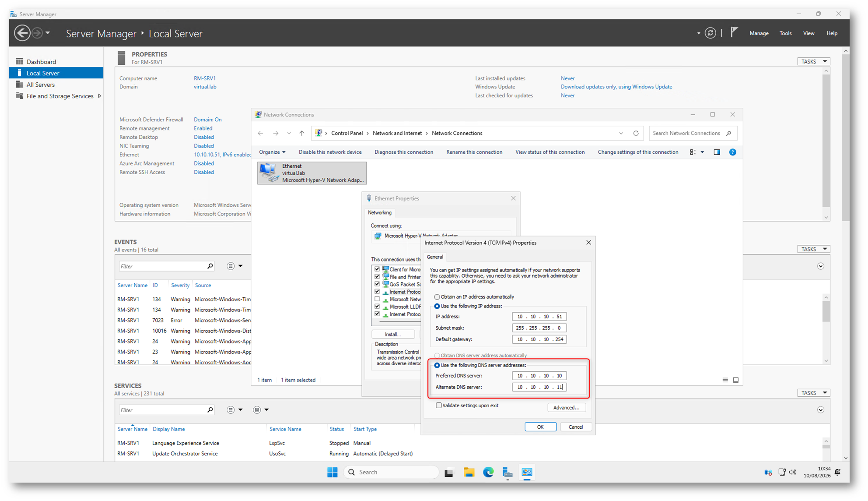The width and height of the screenshot is (868, 501).
Task: Open Task View on the taskbar
Action: pos(449,473)
